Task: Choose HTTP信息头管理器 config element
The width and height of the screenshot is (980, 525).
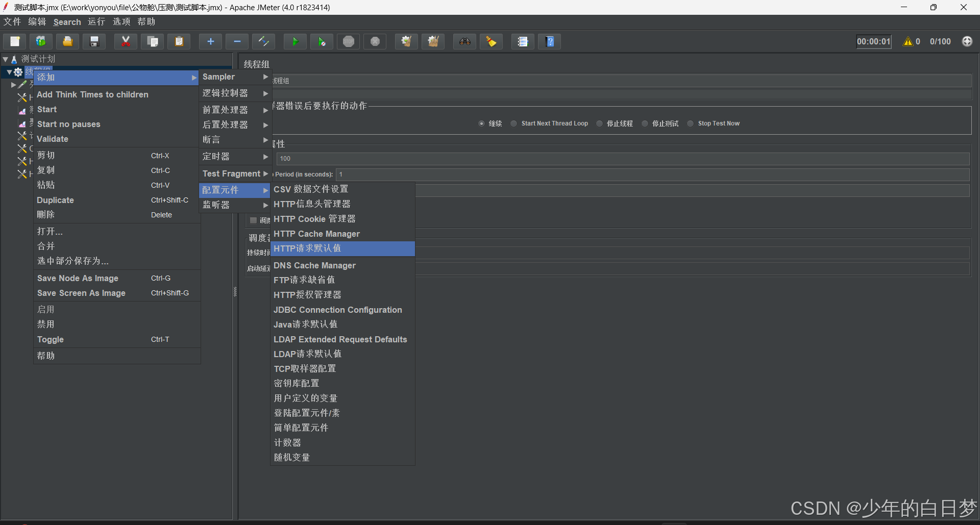Action: click(x=342, y=204)
